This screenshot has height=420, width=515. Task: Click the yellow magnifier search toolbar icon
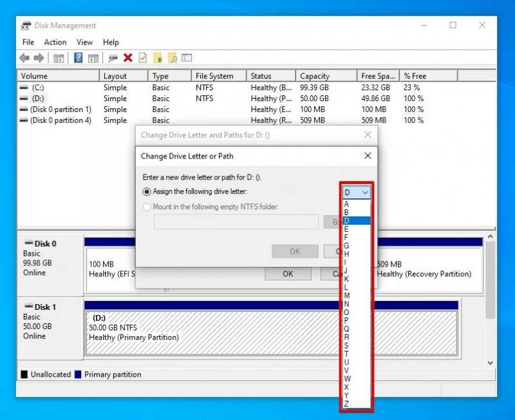(x=173, y=58)
